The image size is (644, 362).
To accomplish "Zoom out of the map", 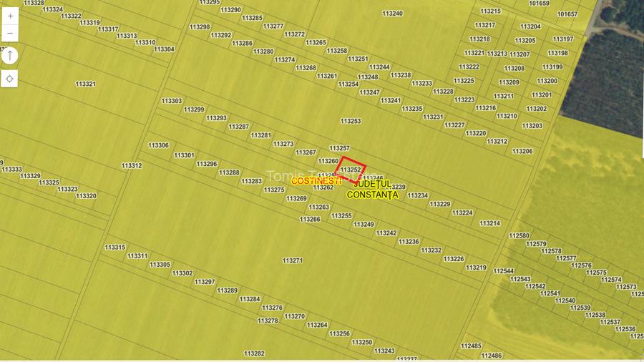I will point(9,33).
